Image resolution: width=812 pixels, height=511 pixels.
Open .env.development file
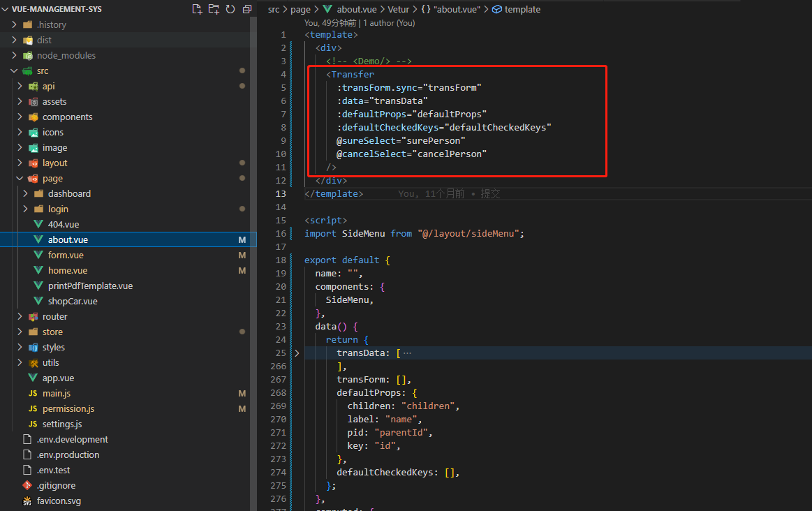tap(72, 439)
